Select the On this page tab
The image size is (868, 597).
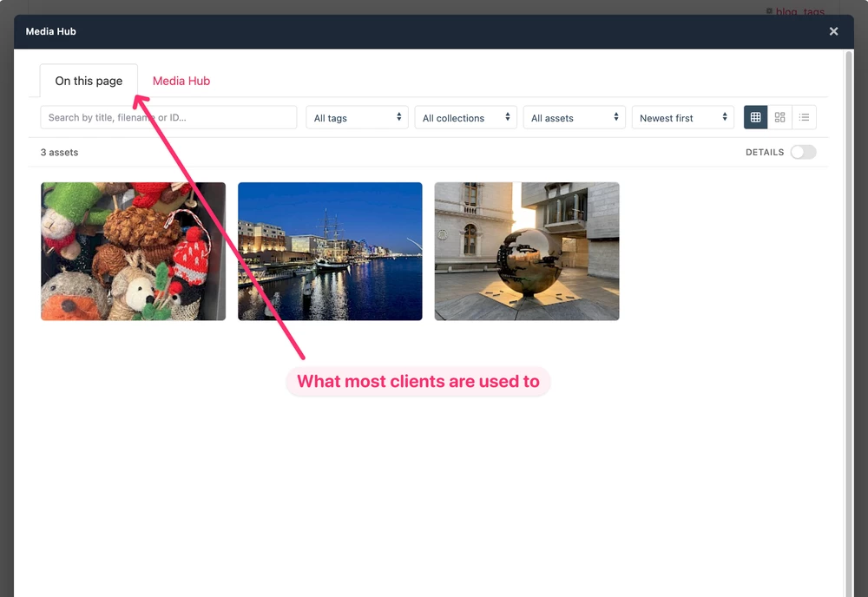point(89,81)
